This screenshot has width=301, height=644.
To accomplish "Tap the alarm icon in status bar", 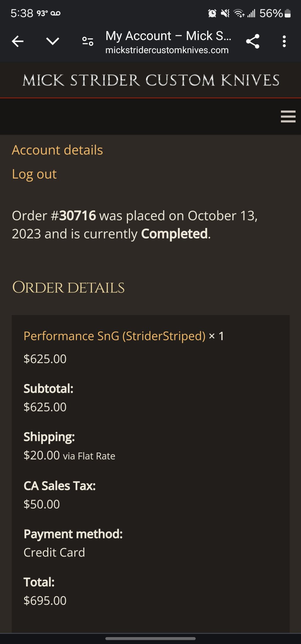I will click(x=212, y=13).
